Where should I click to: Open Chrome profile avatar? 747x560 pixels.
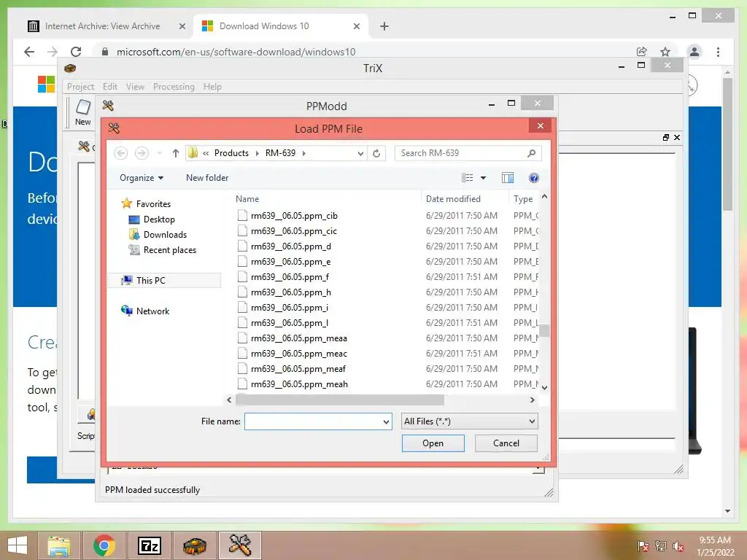click(x=694, y=52)
